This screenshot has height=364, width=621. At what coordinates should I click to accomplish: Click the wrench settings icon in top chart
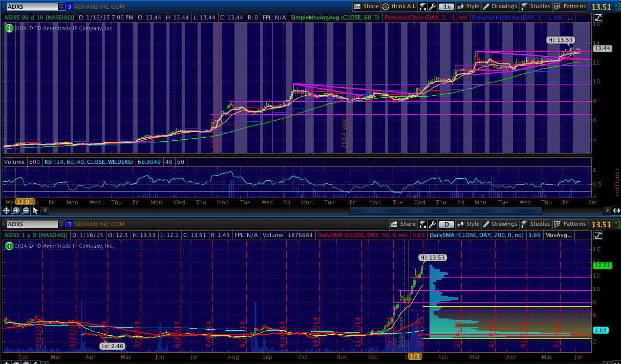pyautogui.click(x=433, y=7)
